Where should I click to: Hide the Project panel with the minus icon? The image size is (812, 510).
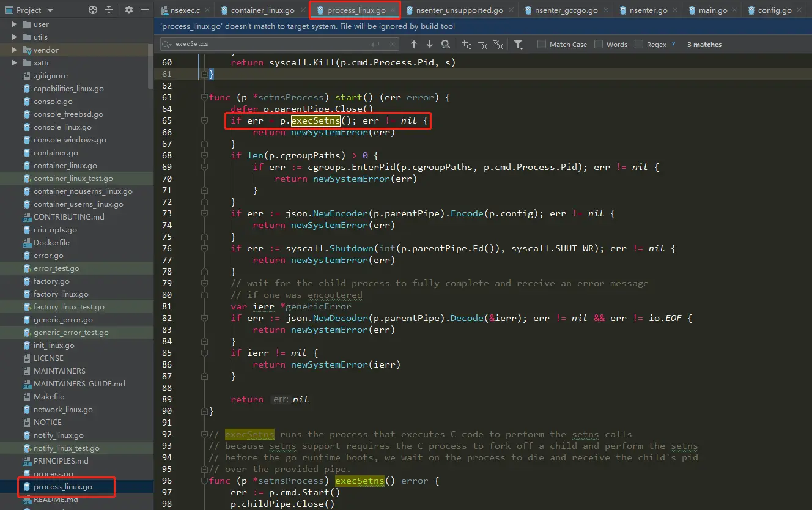(x=144, y=10)
